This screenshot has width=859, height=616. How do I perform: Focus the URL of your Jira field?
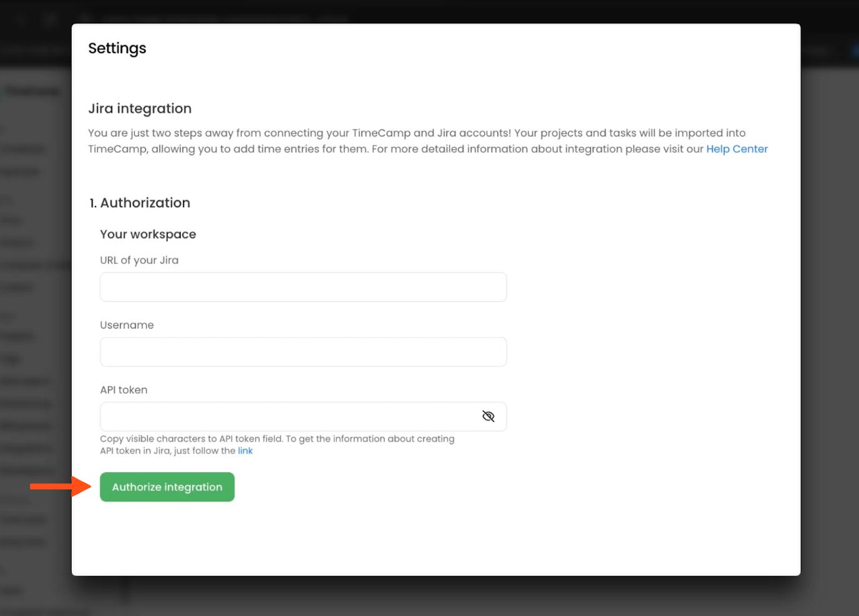(x=303, y=287)
